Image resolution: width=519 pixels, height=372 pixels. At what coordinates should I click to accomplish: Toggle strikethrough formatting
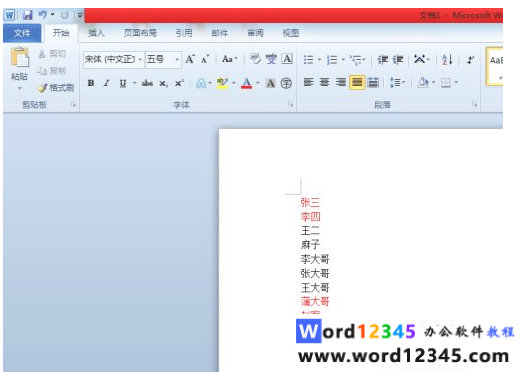pos(147,83)
